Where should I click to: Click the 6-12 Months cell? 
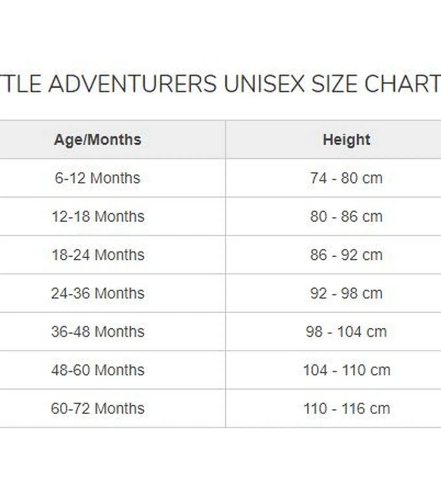click(x=98, y=178)
